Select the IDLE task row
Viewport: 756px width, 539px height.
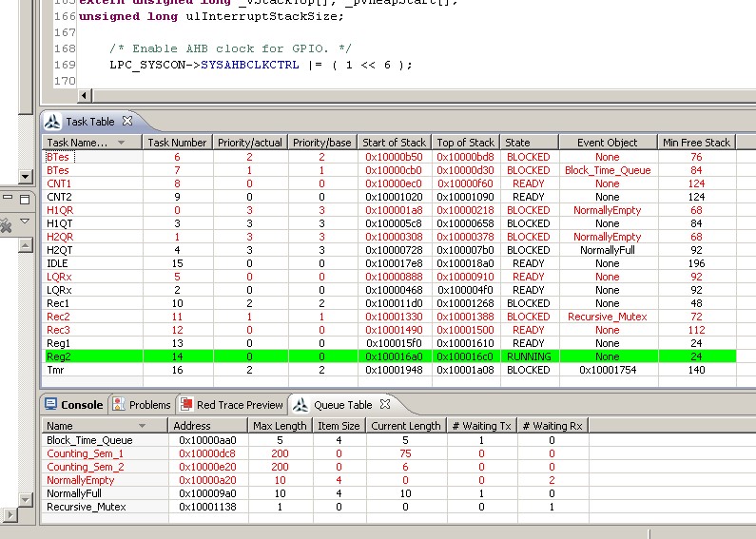coord(391,263)
